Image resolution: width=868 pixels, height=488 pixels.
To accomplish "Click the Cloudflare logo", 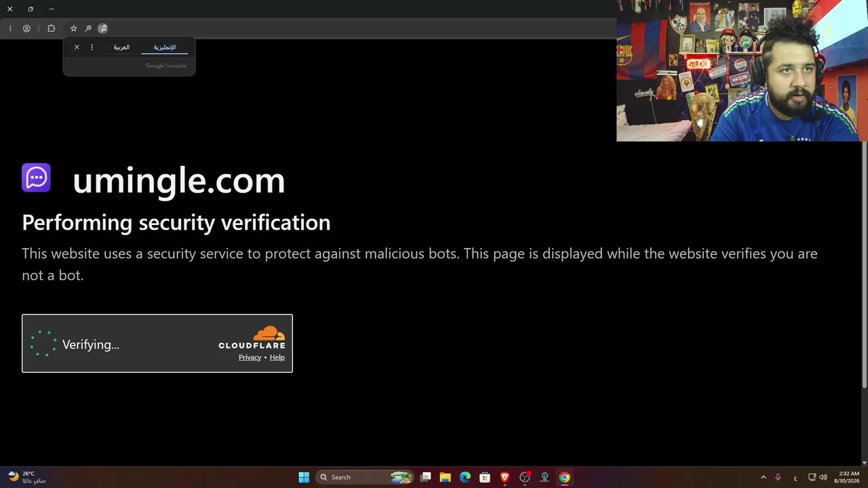I will (252, 338).
